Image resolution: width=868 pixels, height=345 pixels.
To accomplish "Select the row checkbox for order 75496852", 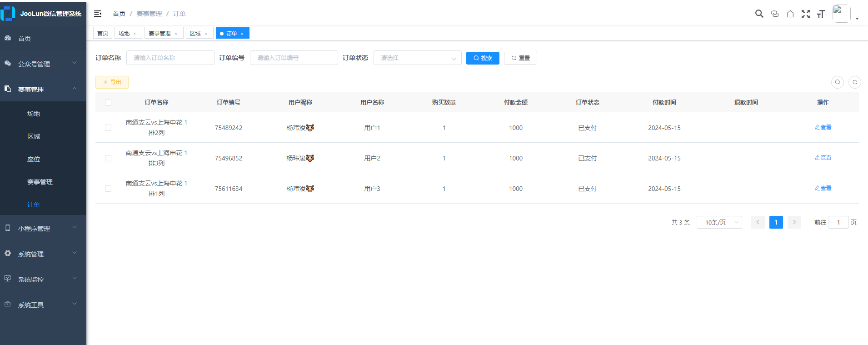I will 108,158.
